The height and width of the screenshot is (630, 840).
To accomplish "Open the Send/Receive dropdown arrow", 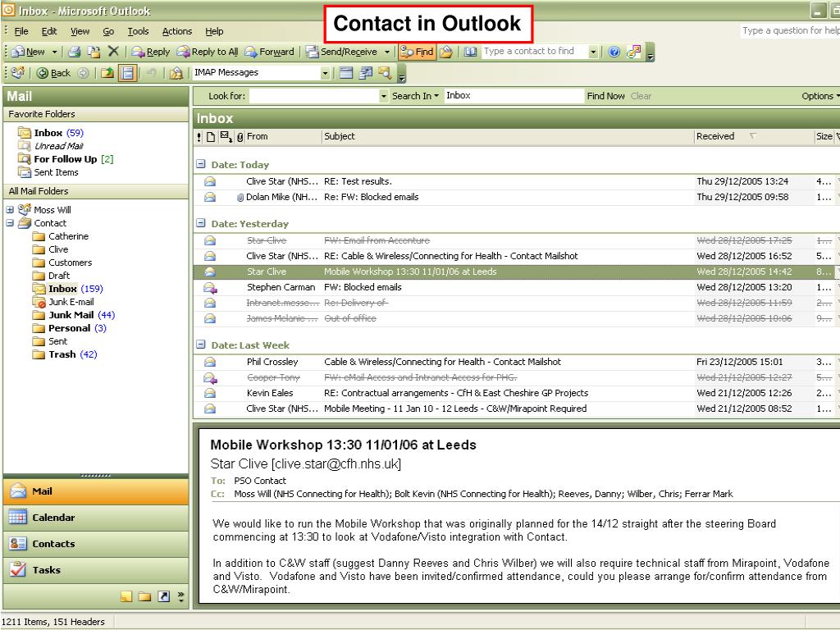I will (x=387, y=52).
